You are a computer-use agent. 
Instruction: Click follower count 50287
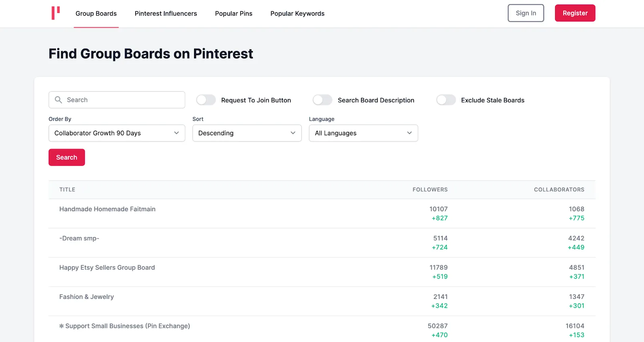pos(438,326)
